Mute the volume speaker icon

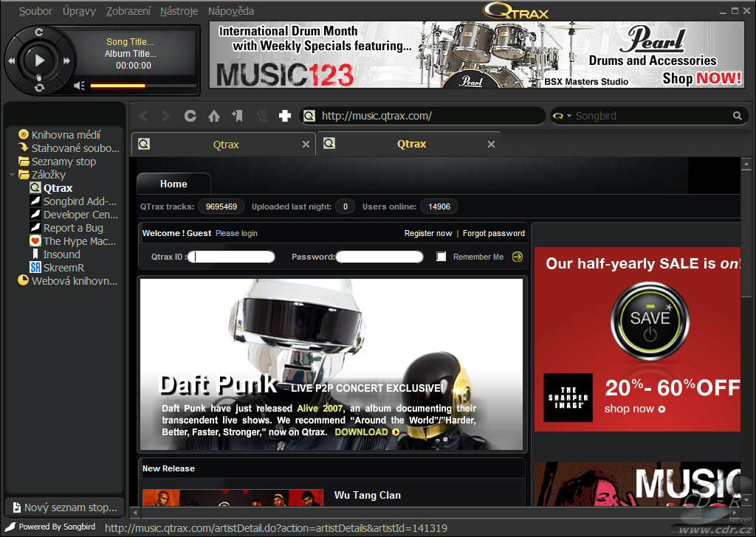[79, 86]
